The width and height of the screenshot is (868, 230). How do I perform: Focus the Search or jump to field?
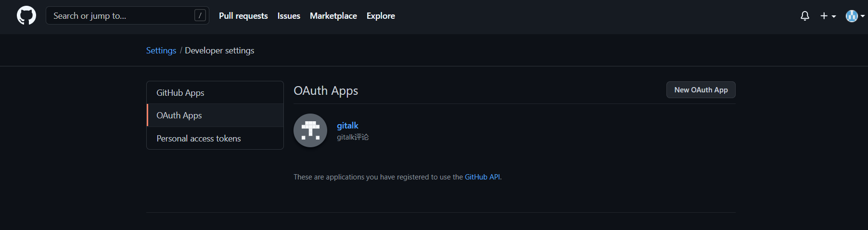tap(120, 16)
